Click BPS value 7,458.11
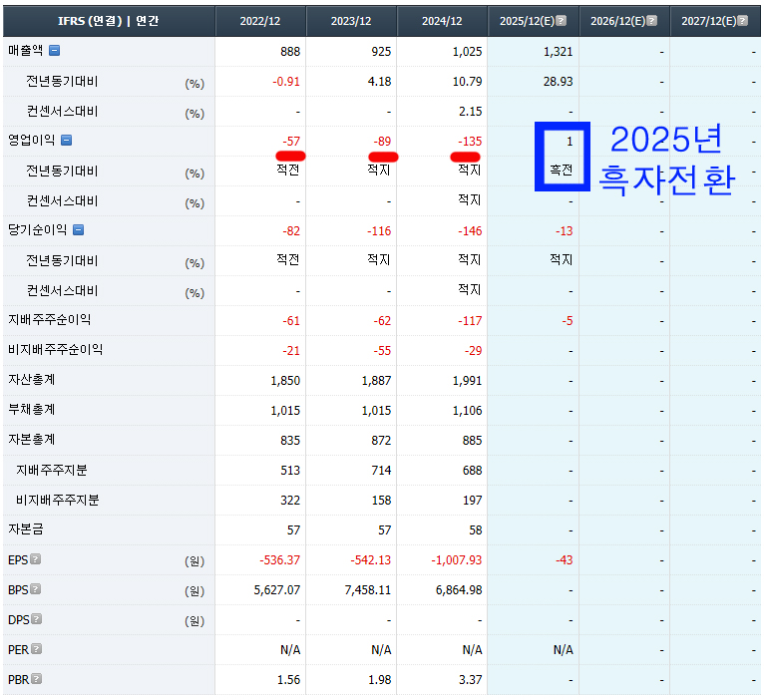 [368, 590]
